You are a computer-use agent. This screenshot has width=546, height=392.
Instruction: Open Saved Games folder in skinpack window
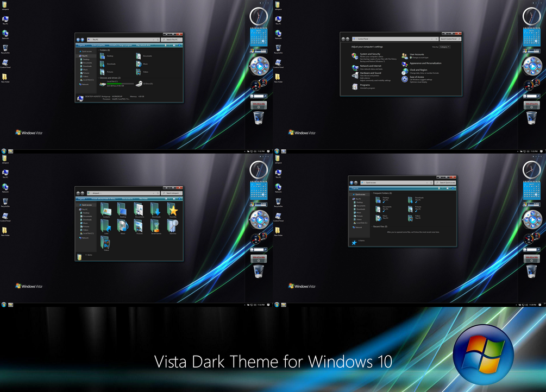[156, 226]
